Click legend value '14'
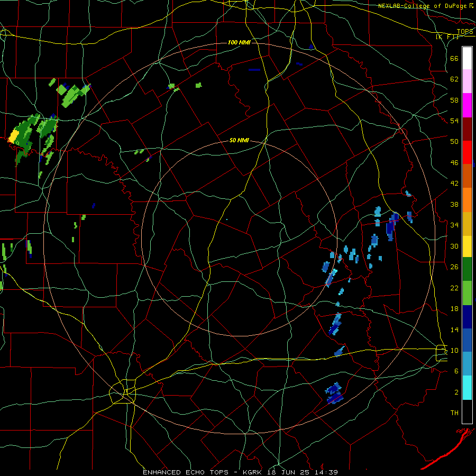Image resolution: width=476 pixels, height=476 pixels. 454,329
